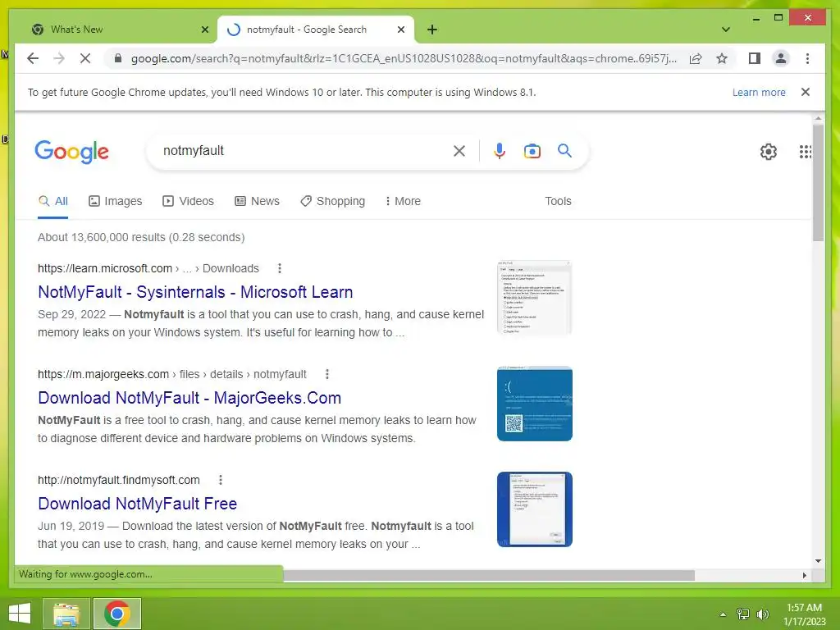Viewport: 840px width, 630px height.
Task: Select the All results tab
Action: click(53, 202)
